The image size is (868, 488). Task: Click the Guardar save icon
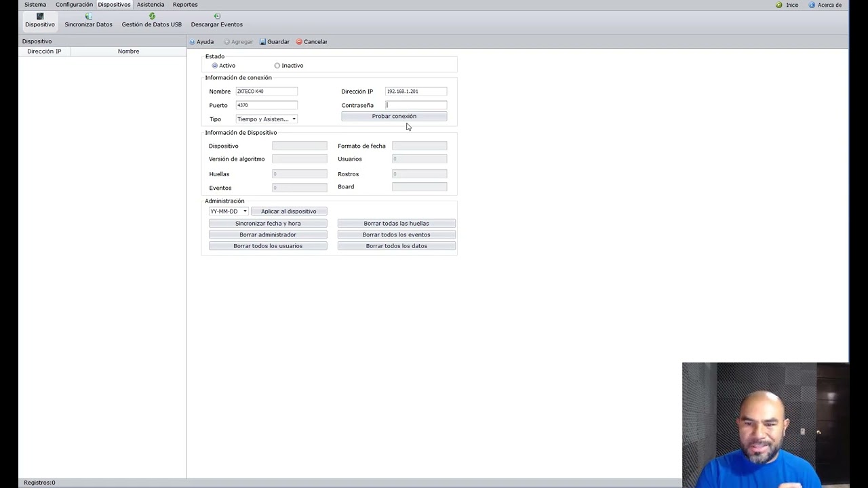[x=263, y=42]
